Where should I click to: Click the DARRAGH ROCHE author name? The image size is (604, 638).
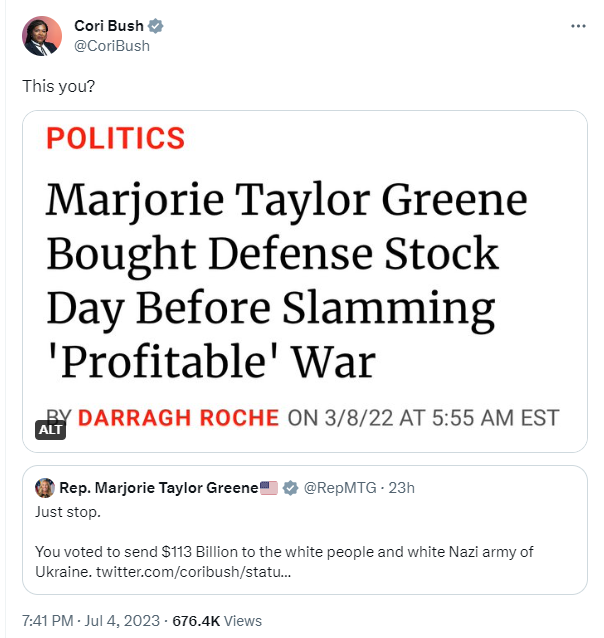click(179, 417)
